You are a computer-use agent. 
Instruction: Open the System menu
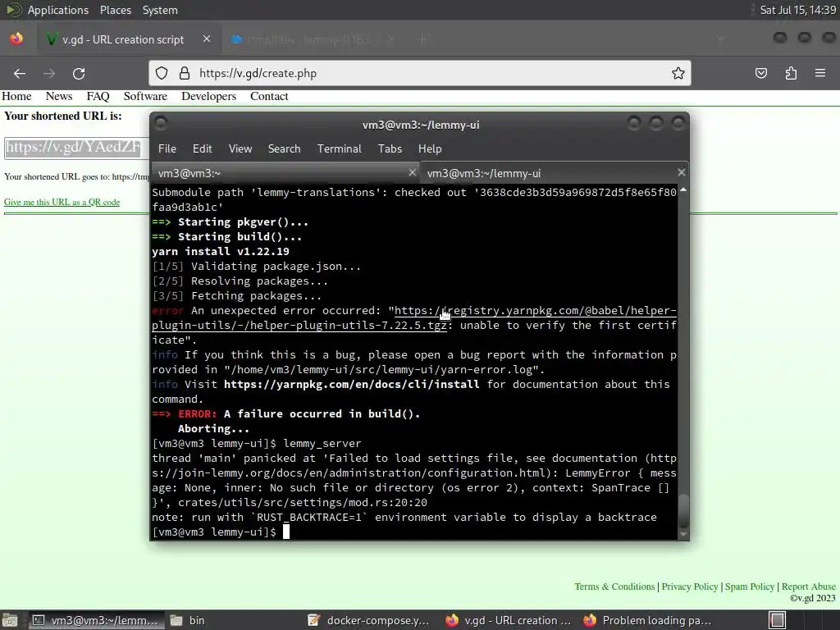(160, 10)
